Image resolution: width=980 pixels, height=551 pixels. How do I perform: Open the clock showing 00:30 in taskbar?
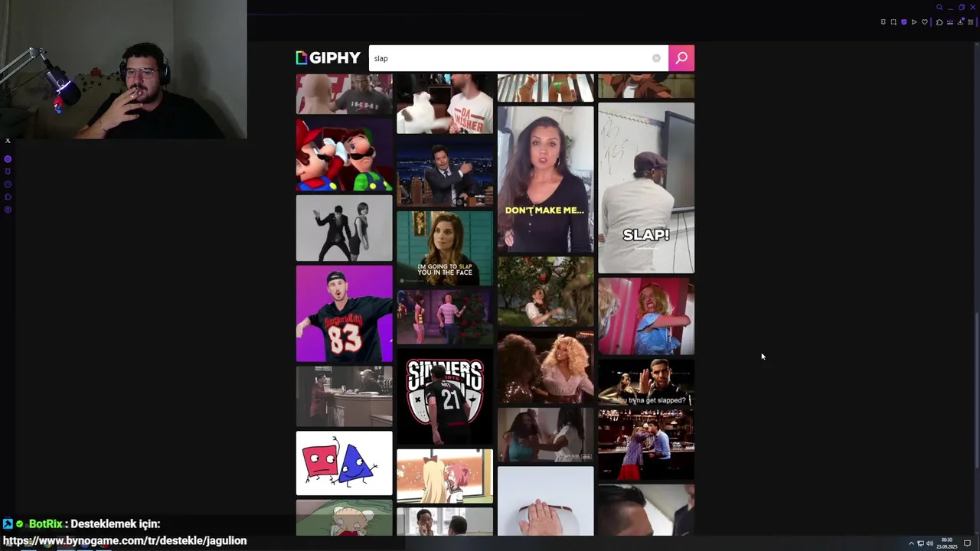tap(947, 543)
